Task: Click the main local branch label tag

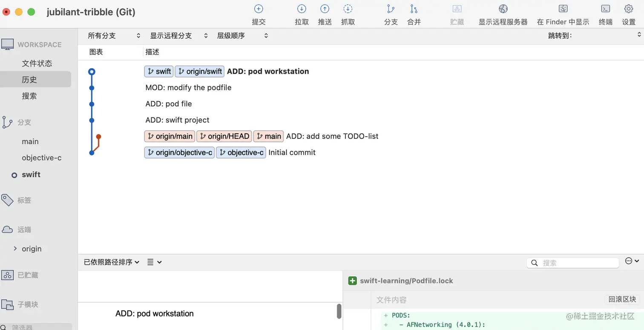Action: click(268, 136)
